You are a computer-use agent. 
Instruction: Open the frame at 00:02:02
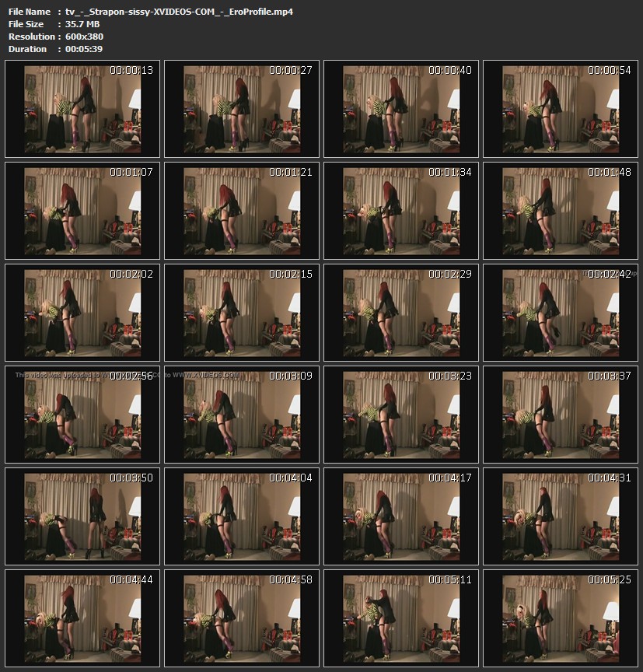tap(82, 313)
